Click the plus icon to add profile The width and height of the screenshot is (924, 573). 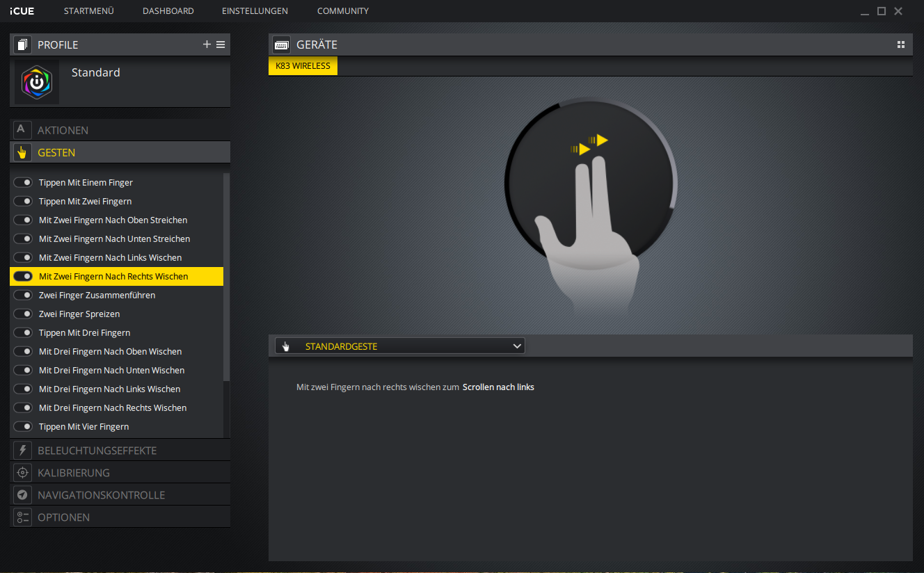[207, 45]
